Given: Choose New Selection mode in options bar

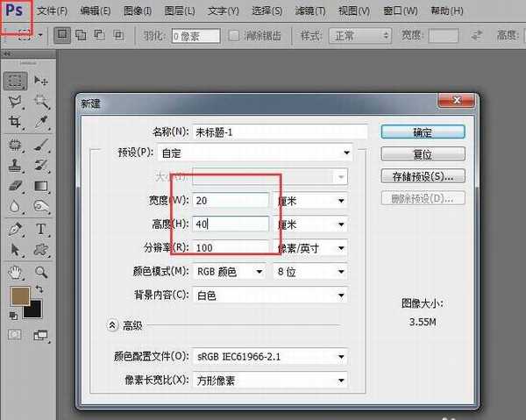Looking at the screenshot, I should pyautogui.click(x=62, y=35).
